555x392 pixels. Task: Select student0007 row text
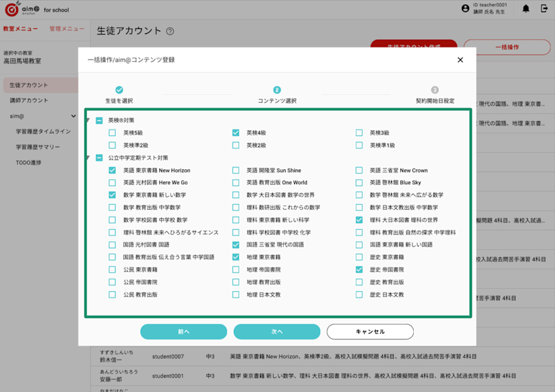coord(168,356)
